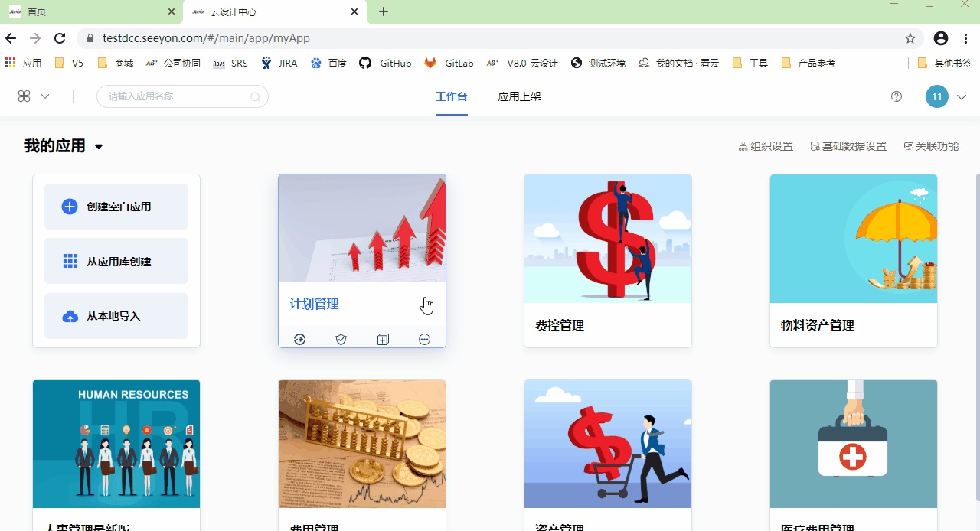This screenshot has width=980, height=531.
Task: Open the 物料资产管理 app title
Action: coord(818,325)
